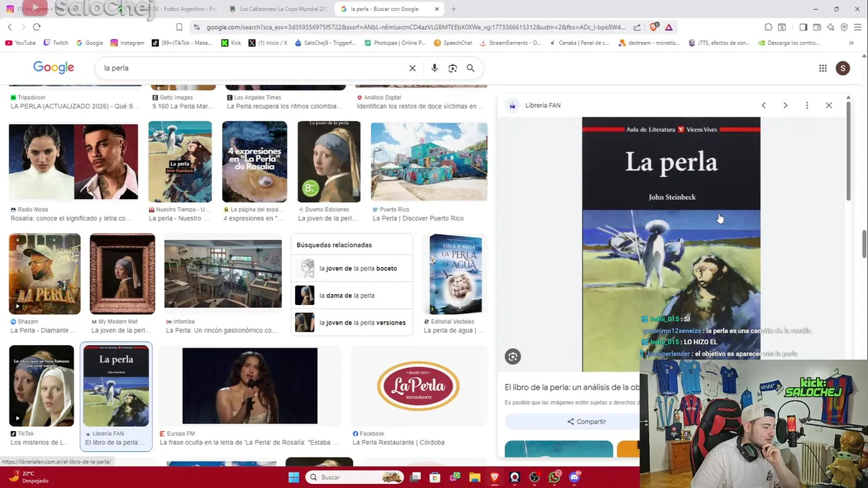
Task: Open a new browser tab
Action: tap(453, 9)
